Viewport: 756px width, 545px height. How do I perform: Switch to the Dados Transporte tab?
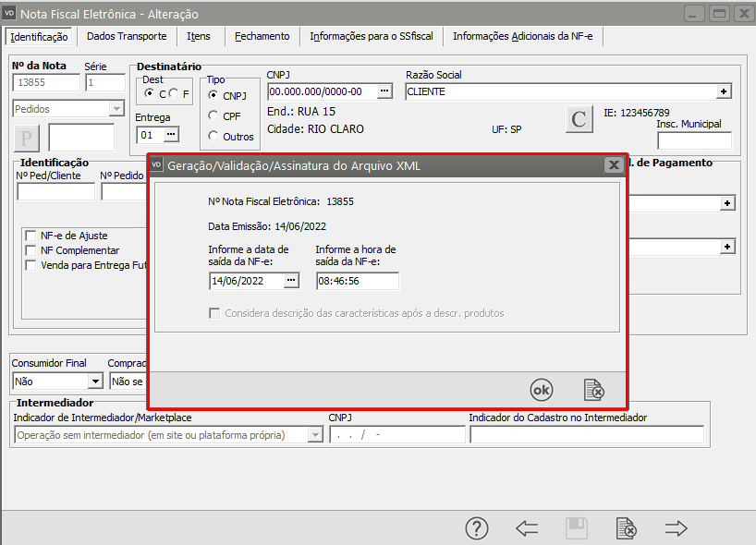coord(127,36)
